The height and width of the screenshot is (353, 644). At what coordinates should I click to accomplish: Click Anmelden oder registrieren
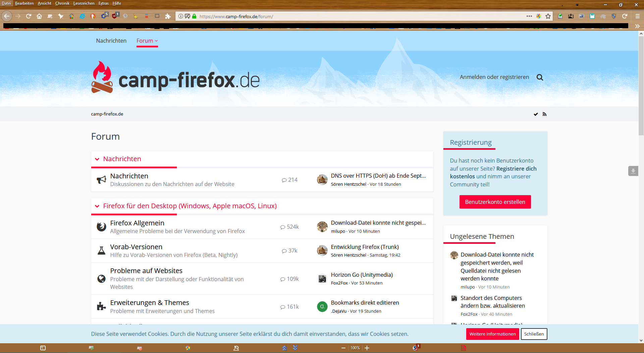pyautogui.click(x=494, y=77)
